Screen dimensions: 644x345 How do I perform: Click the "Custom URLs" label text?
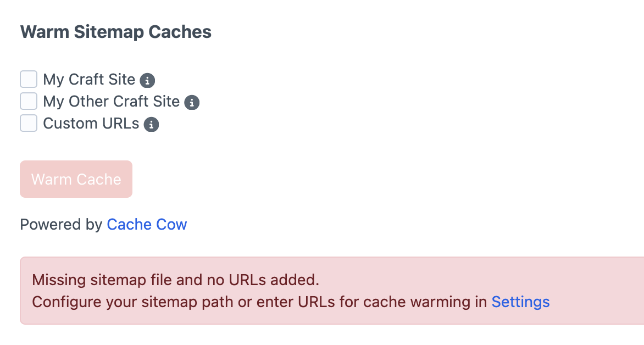[91, 124]
